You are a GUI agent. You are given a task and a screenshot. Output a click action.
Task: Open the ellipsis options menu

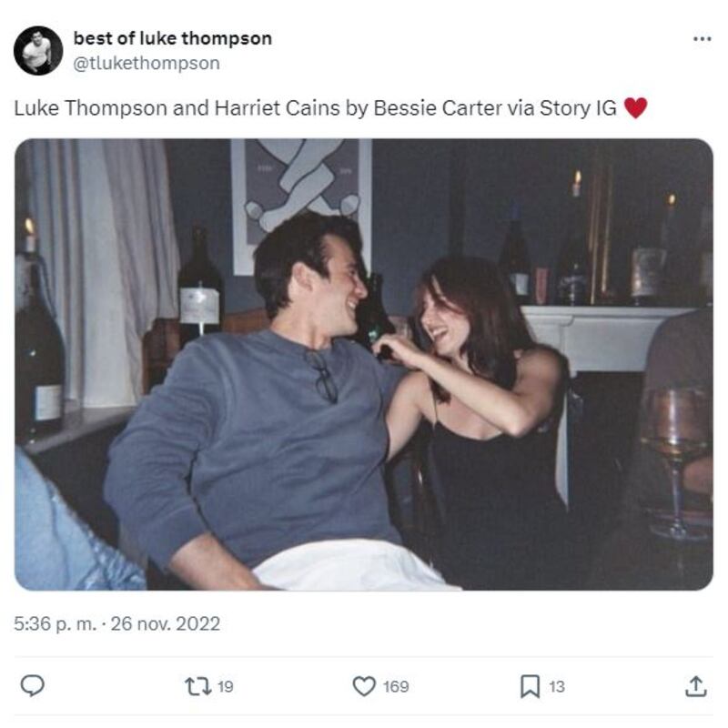click(x=701, y=38)
